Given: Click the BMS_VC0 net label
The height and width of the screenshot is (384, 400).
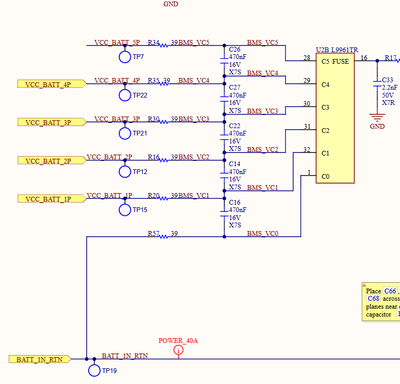Looking at the screenshot, I should coord(263,234).
